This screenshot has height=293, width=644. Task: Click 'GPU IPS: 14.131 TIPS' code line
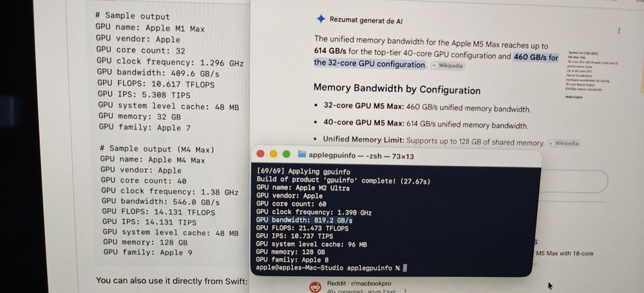coord(149,222)
